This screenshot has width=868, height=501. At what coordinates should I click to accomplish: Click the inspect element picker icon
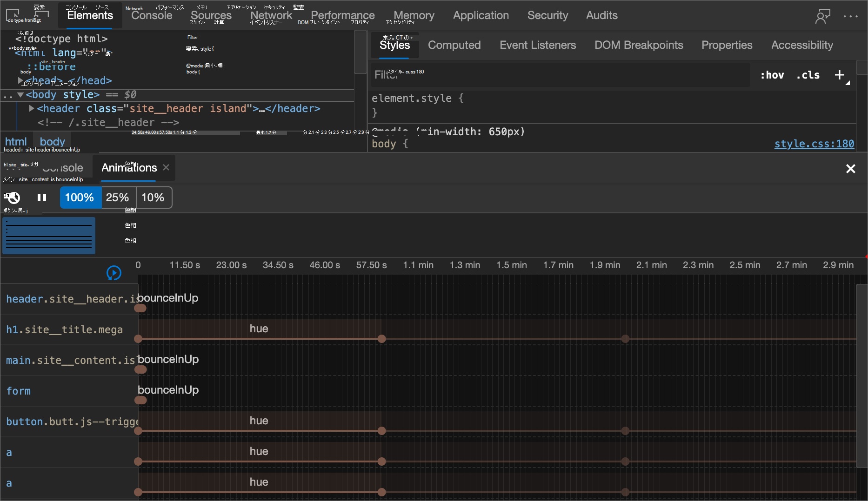pyautogui.click(x=13, y=15)
